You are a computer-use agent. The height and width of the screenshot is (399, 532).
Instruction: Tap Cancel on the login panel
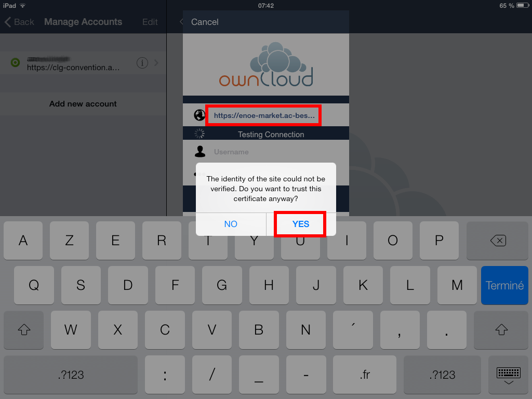tap(205, 22)
